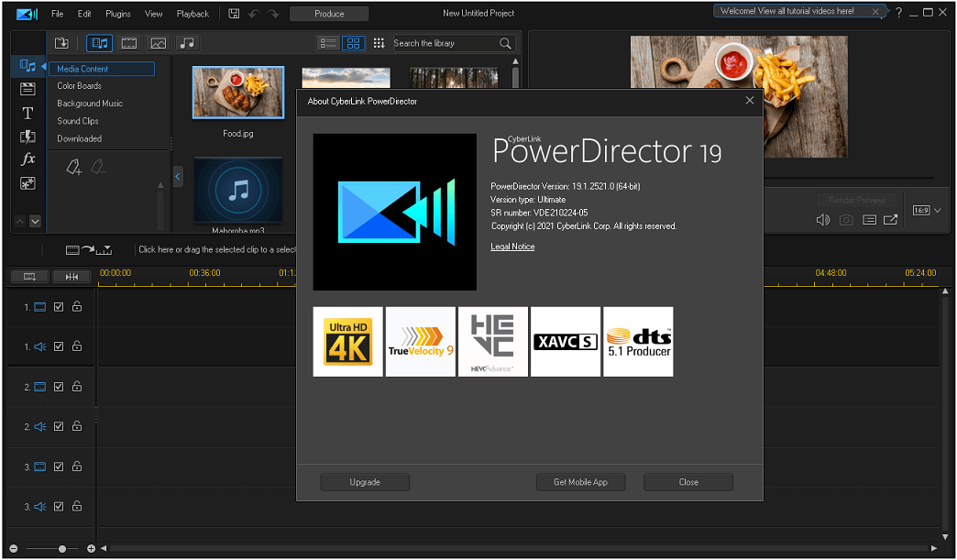Image resolution: width=957 pixels, height=560 pixels.
Task: Lock video track 3
Action: [x=77, y=467]
